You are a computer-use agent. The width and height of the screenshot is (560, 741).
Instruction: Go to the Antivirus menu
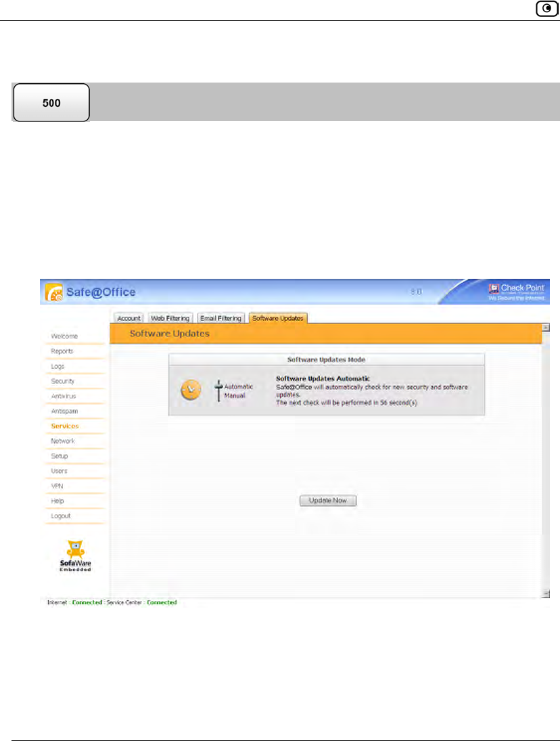(x=64, y=396)
